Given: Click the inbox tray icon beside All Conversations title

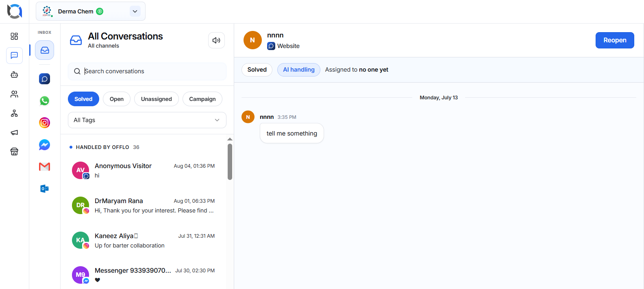Looking at the screenshot, I should (76, 40).
